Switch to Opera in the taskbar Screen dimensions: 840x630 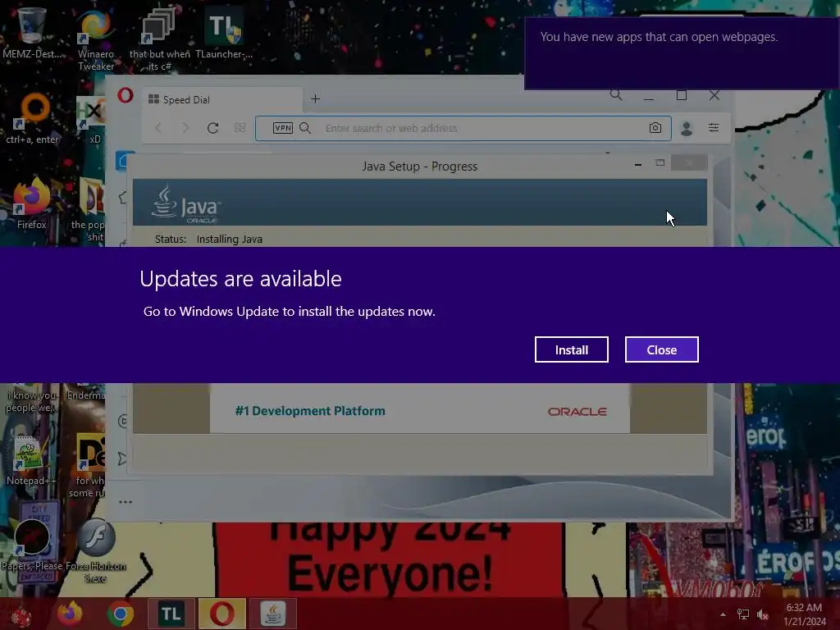221,614
